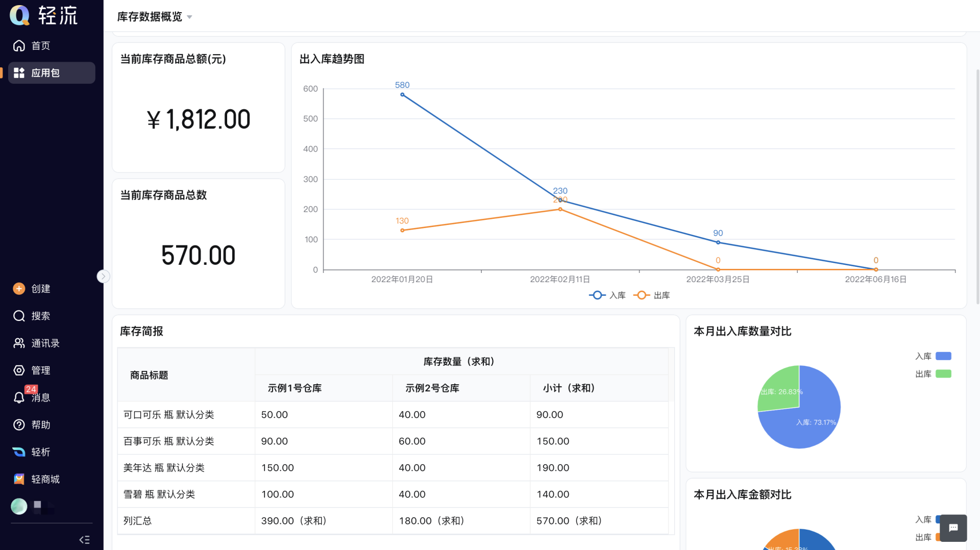
Task: Click the page vertical scrollbar
Action: coord(977,187)
